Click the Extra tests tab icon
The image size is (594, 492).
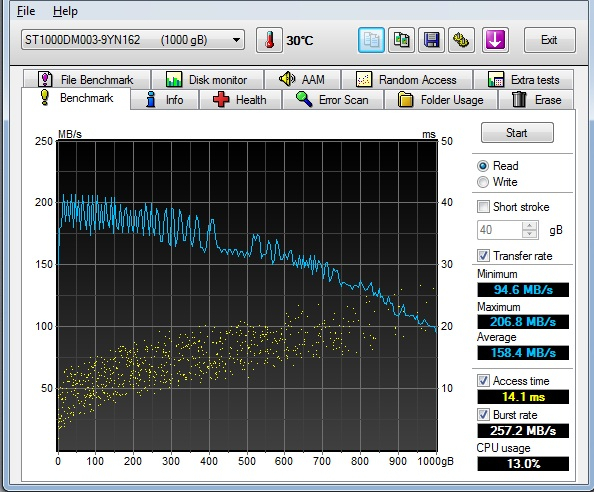click(496, 80)
